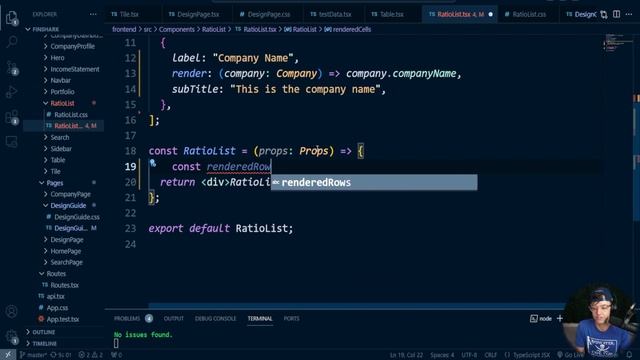Expand the Sidebar folder
The image size is (640, 360).
(61, 149)
